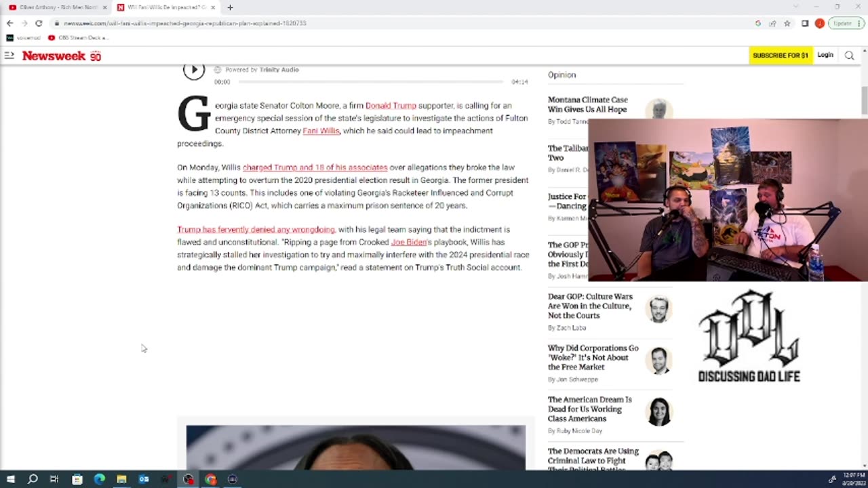Viewport: 868px width, 488px height.
Task: Go to the Newsweek home logo
Action: tap(61, 56)
